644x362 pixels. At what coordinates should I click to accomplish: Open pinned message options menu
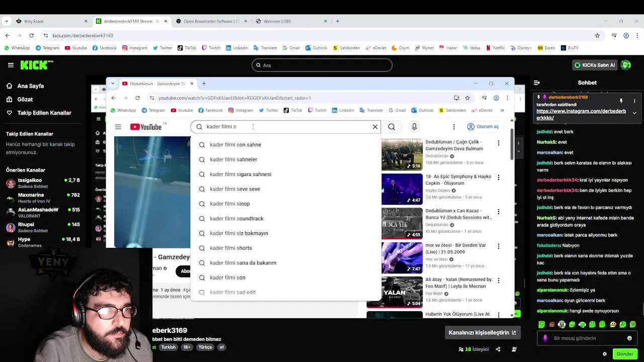pyautogui.click(x=634, y=101)
